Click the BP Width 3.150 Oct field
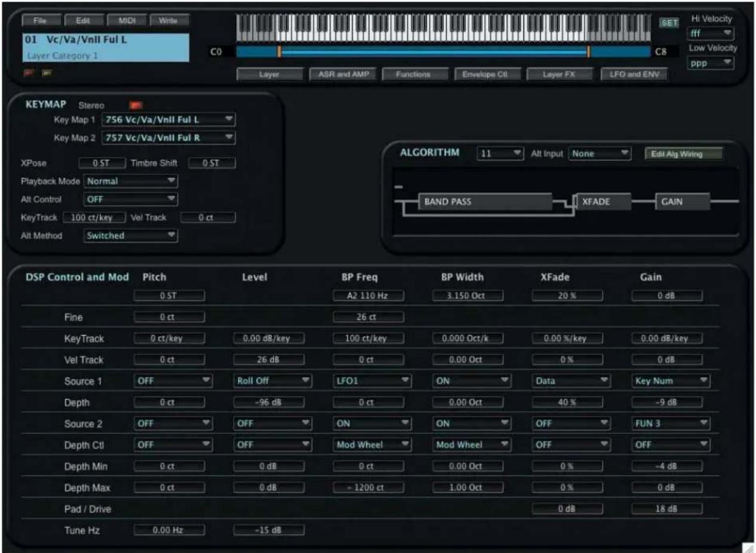This screenshot has height=553, width=756. [x=468, y=296]
